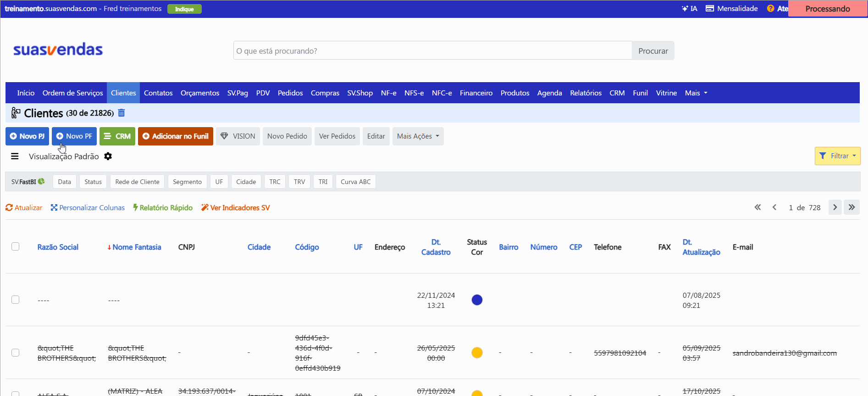Sort by Nome Fantasia column
This screenshot has width=868, height=396.
pyautogui.click(x=137, y=247)
